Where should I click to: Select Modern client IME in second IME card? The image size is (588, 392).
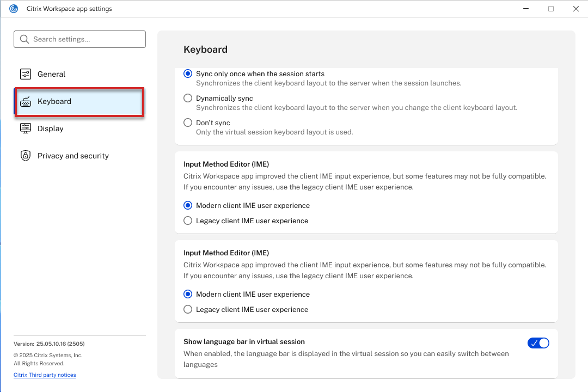click(x=188, y=294)
